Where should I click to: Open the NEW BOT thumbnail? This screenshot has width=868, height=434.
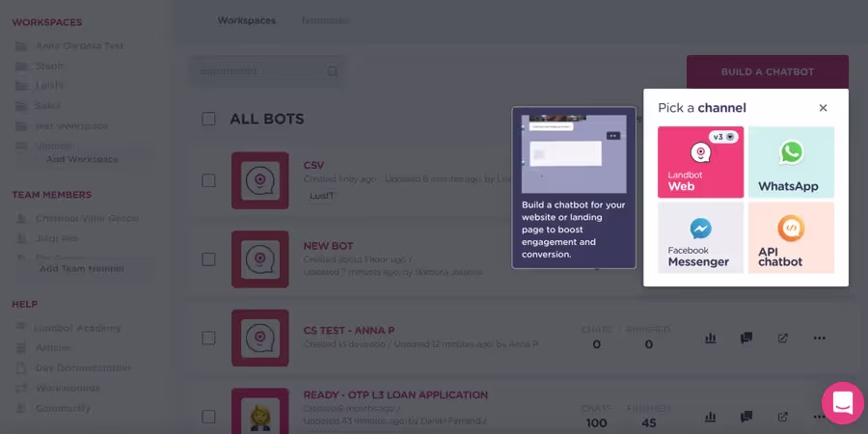pos(260,259)
